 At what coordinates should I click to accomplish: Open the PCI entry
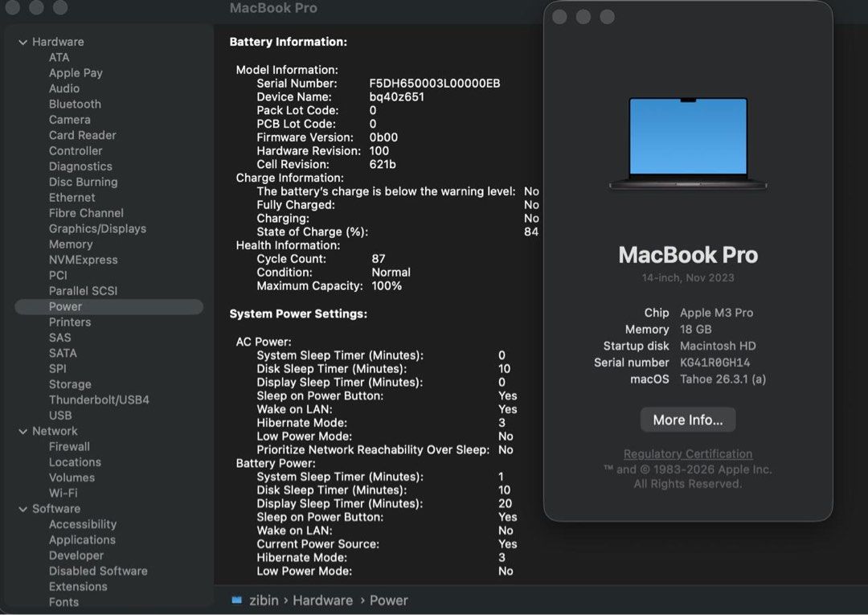[58, 275]
